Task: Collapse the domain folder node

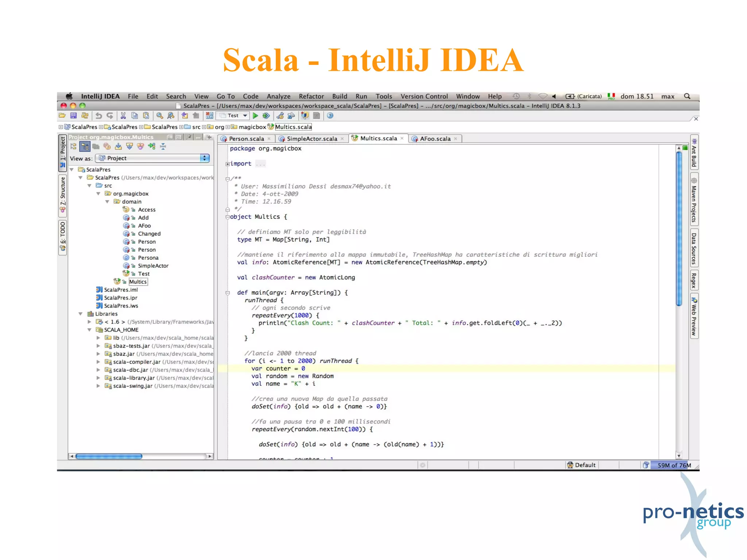Action: 107,202
